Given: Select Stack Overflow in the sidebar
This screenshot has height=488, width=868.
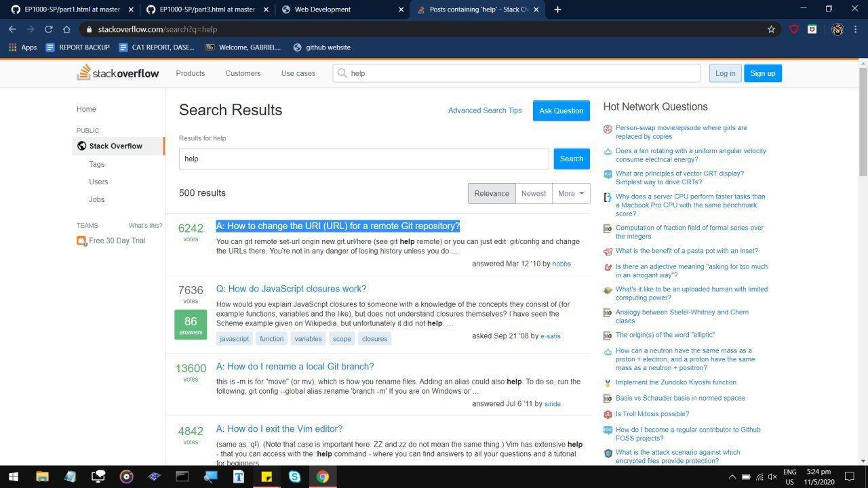Looking at the screenshot, I should coord(118,146).
